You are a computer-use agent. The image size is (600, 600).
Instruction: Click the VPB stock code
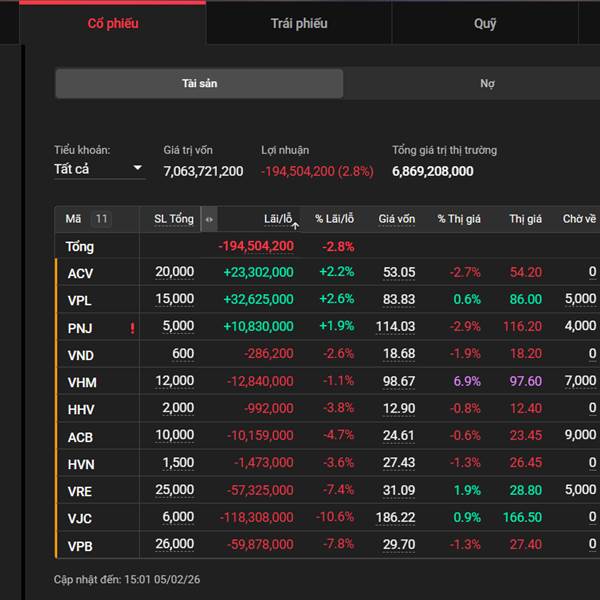click(81, 544)
